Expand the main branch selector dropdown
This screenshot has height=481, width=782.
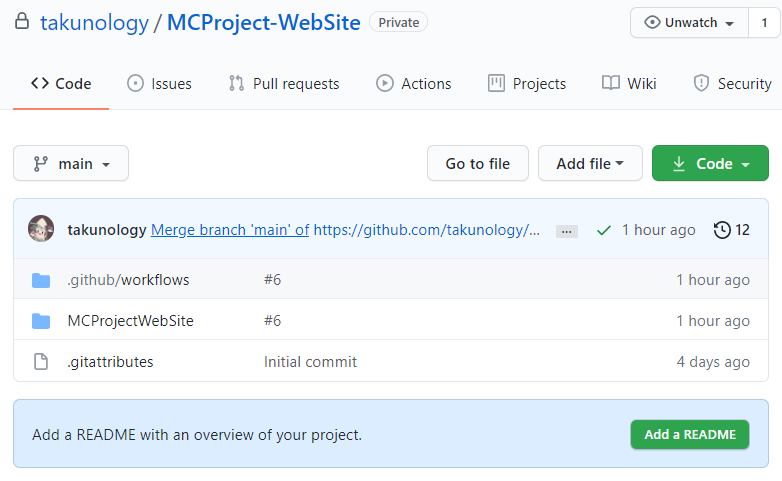(71, 164)
